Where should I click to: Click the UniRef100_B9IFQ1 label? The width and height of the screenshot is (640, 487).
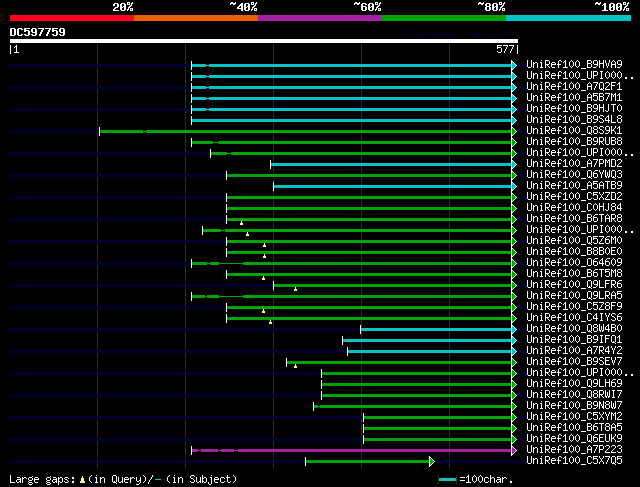point(574,340)
